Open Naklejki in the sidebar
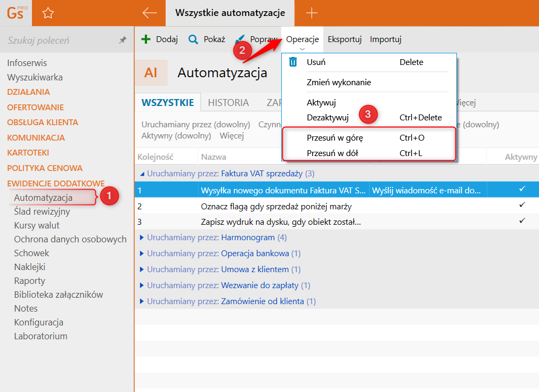539x392 pixels. (x=30, y=267)
